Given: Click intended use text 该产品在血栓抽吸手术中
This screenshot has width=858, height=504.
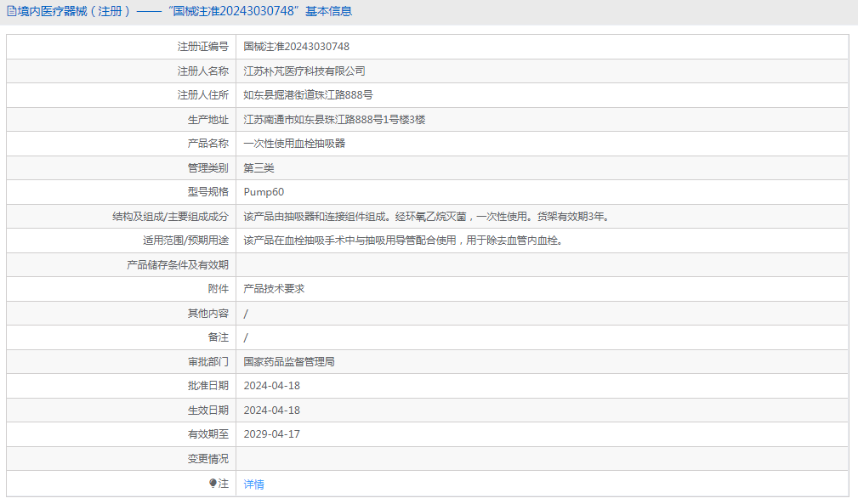Looking at the screenshot, I should 403,241.
